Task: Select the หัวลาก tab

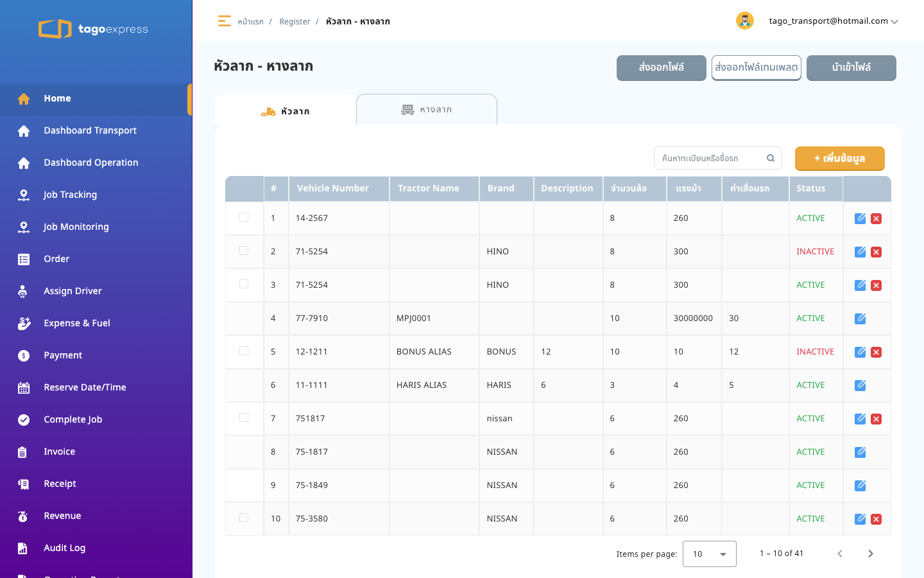Action: [x=286, y=111]
